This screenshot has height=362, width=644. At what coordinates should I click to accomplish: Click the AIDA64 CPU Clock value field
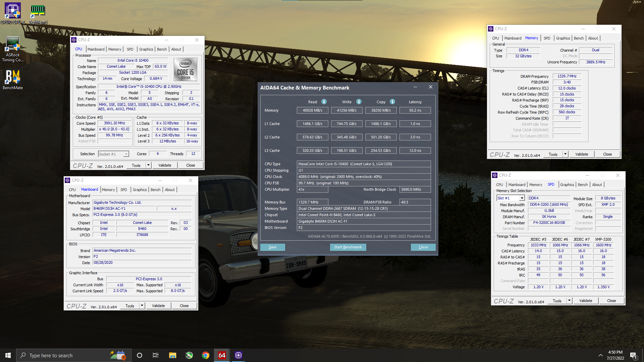[x=364, y=177]
